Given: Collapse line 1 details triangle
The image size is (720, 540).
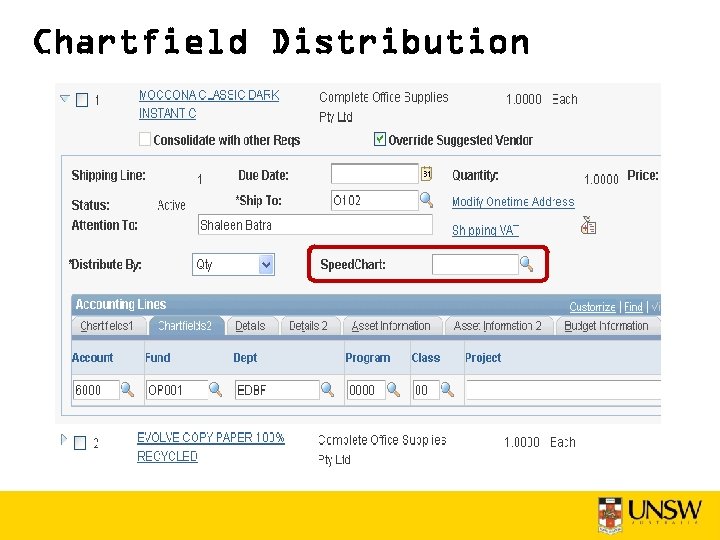Looking at the screenshot, I should pos(65,98).
